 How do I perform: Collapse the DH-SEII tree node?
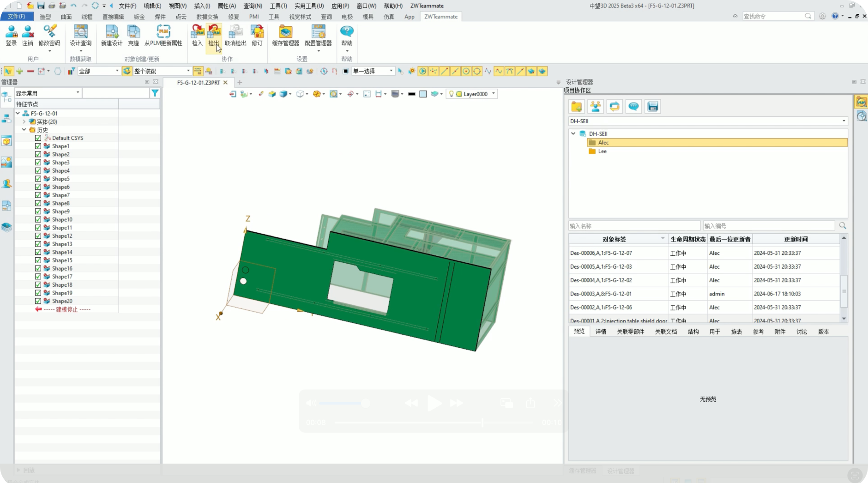(x=573, y=133)
